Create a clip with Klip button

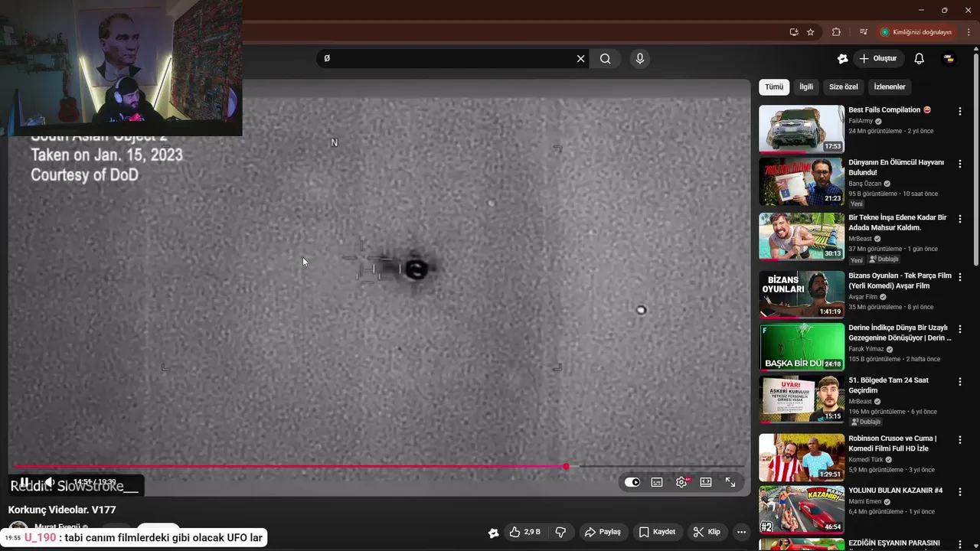[x=707, y=532]
